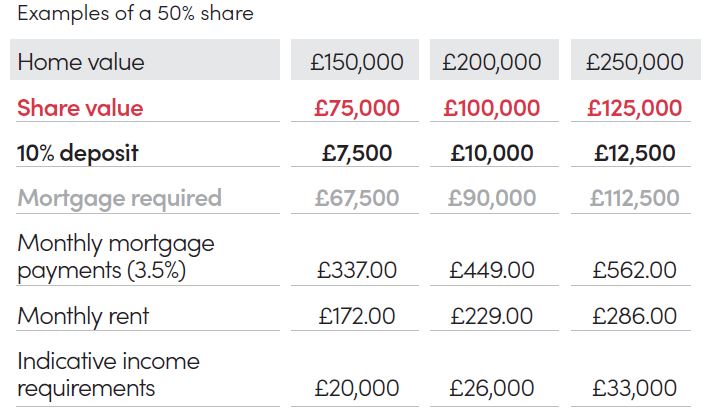This screenshot has width=713, height=415.
Task: Click the £75,000 share value
Action: pos(357,108)
